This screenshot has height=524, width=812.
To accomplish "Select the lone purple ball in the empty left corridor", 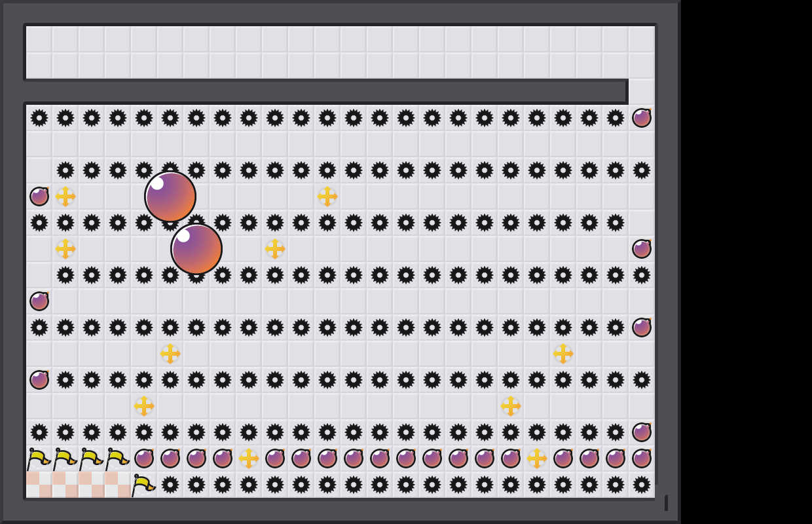I will 39,301.
